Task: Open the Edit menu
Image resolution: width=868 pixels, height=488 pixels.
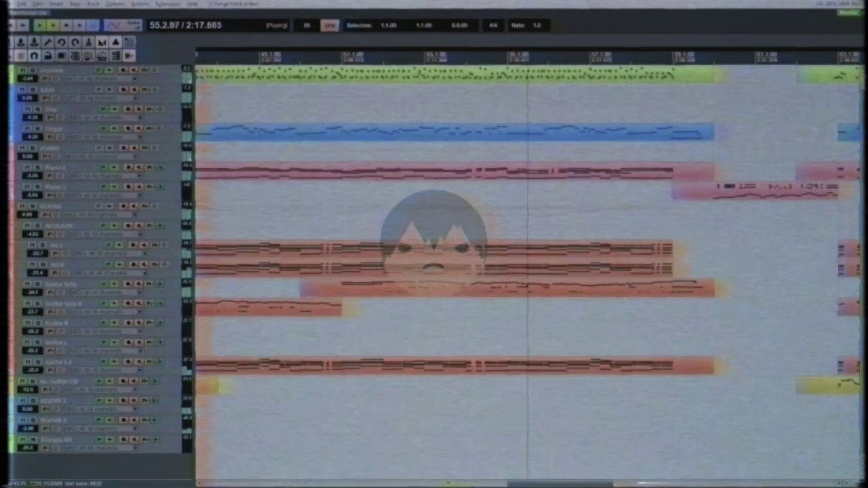Action: point(22,4)
